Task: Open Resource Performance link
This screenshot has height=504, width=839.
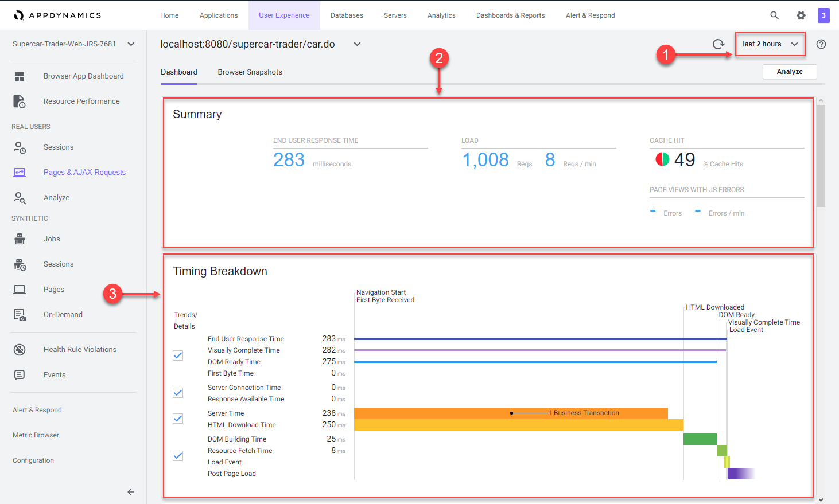Action: coord(81,101)
